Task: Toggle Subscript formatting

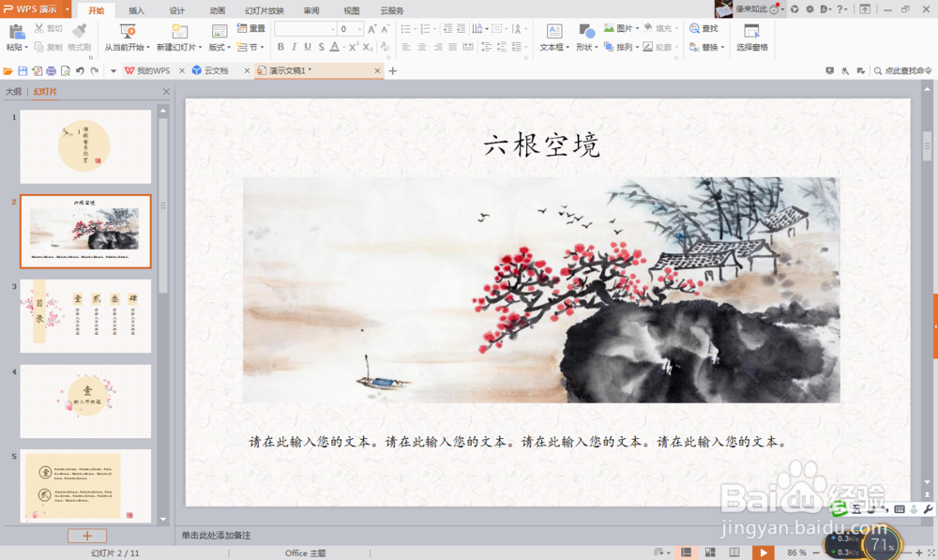Action: pos(368,47)
